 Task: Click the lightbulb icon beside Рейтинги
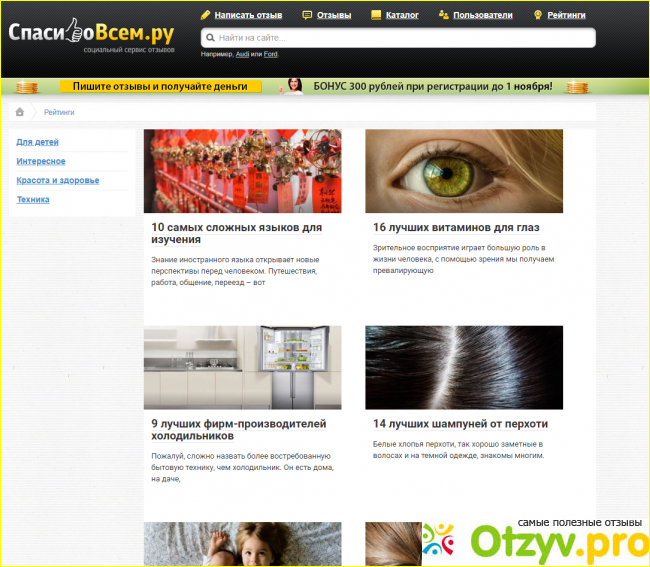point(537,15)
